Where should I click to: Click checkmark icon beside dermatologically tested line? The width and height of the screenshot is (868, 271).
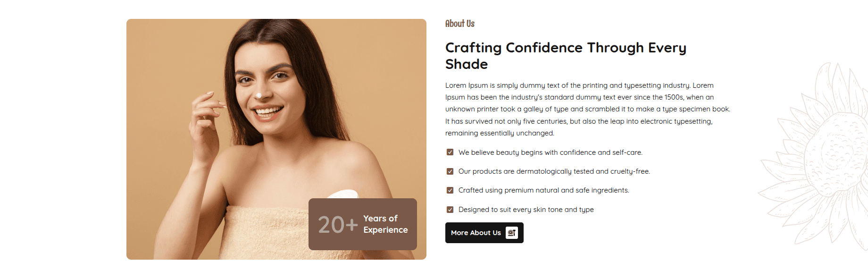450,171
